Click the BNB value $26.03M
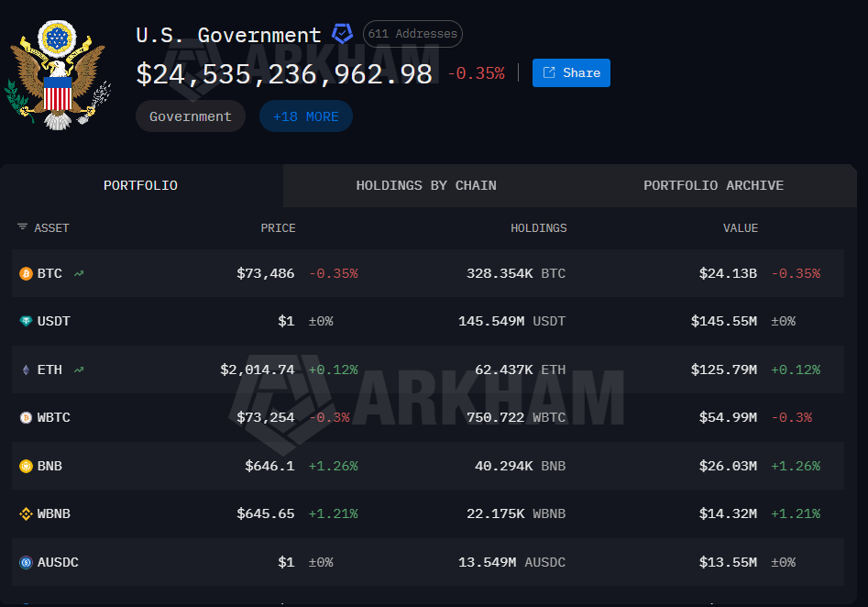Viewport: 868px width, 607px height. click(x=728, y=467)
